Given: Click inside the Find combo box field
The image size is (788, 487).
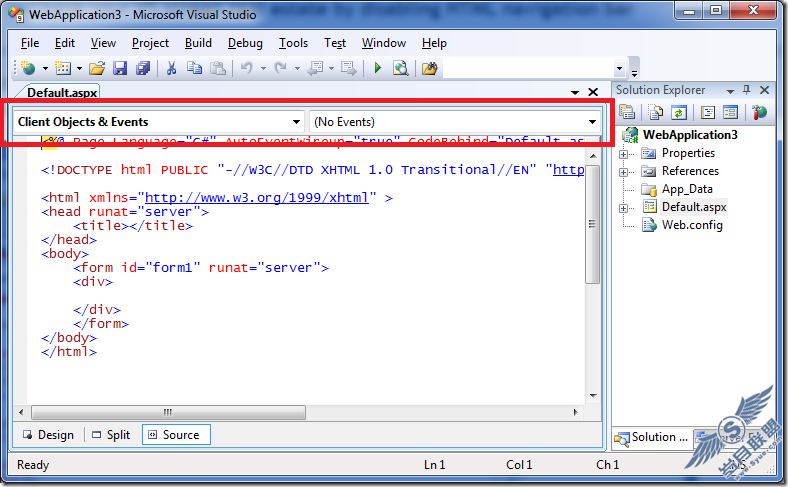Looking at the screenshot, I should coord(528,68).
